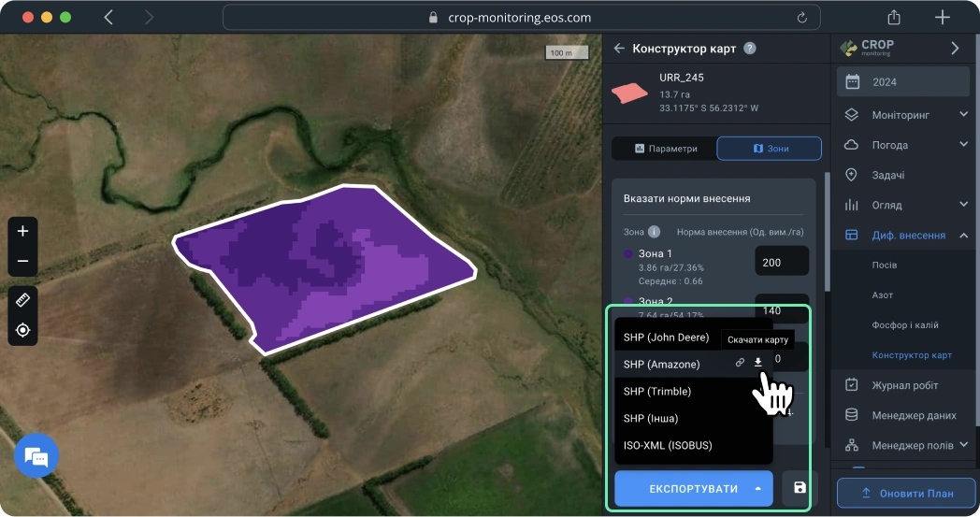Click the help question mark beside Конструктор карт

tap(750, 49)
